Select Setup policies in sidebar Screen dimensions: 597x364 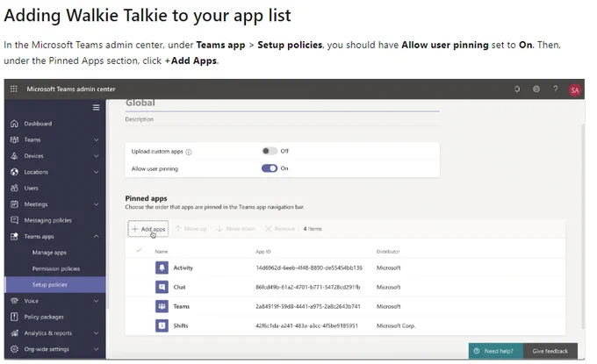tap(55, 284)
